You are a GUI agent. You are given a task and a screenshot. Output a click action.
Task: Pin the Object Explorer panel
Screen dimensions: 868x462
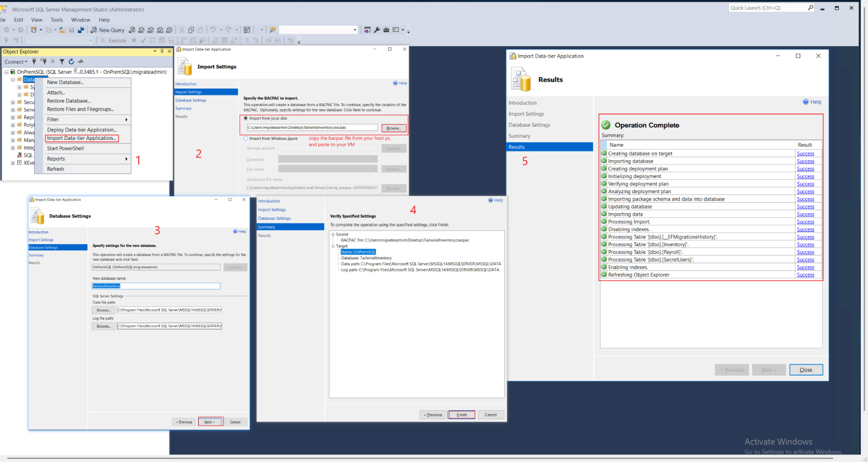point(162,51)
